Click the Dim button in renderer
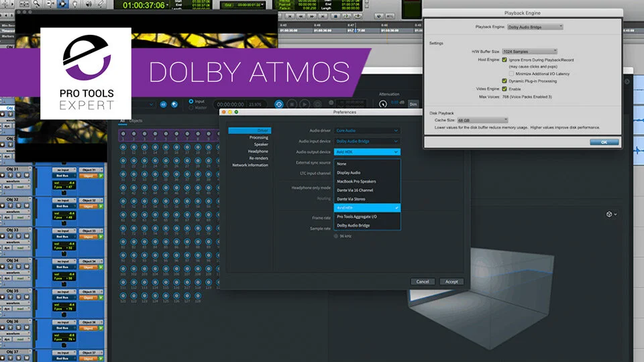 413,105
